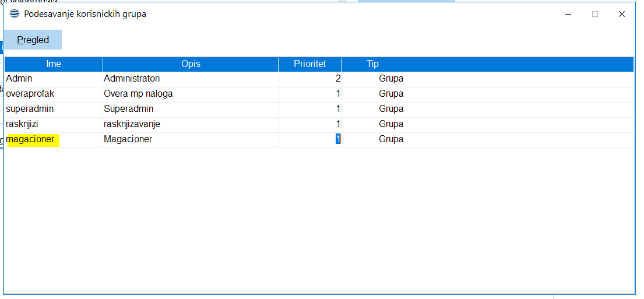Image resolution: width=644 pixels, height=299 pixels.
Task: Sort by the Ime column header
Action: point(54,64)
